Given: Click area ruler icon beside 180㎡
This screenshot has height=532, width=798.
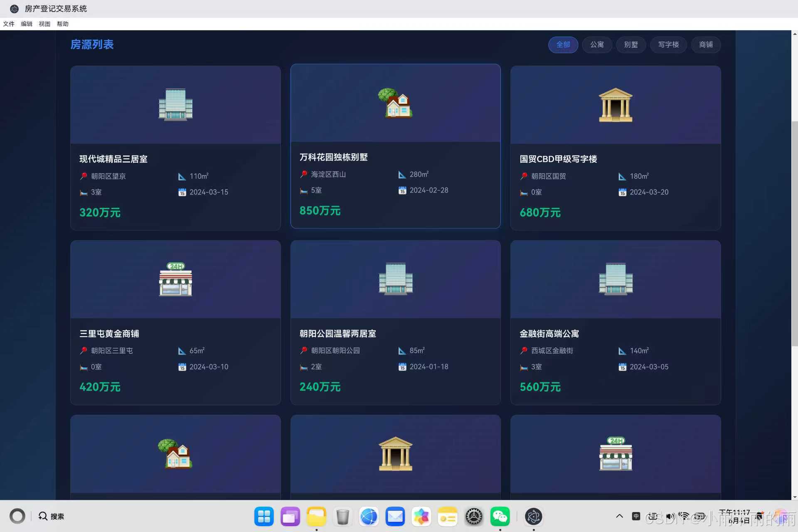Looking at the screenshot, I should point(622,176).
